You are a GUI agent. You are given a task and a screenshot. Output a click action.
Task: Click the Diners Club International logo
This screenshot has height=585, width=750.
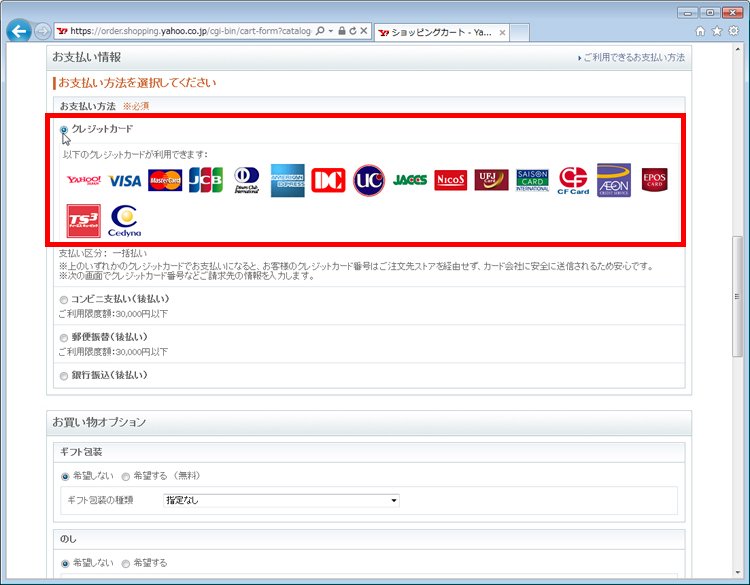pos(247,180)
